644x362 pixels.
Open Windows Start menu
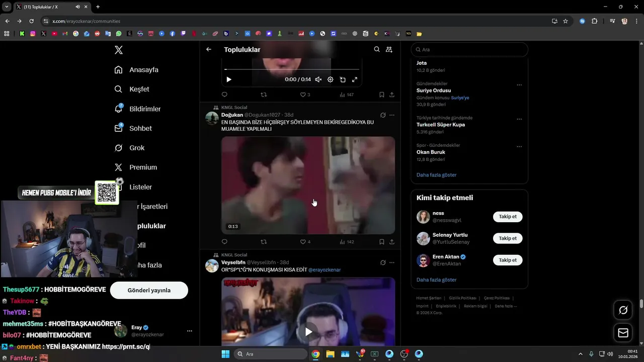pos(225,354)
